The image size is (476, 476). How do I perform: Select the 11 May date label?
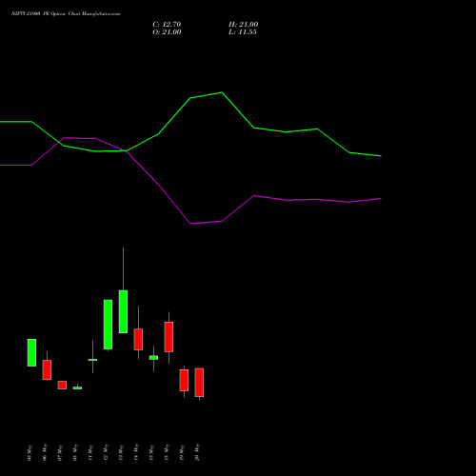(x=90, y=453)
